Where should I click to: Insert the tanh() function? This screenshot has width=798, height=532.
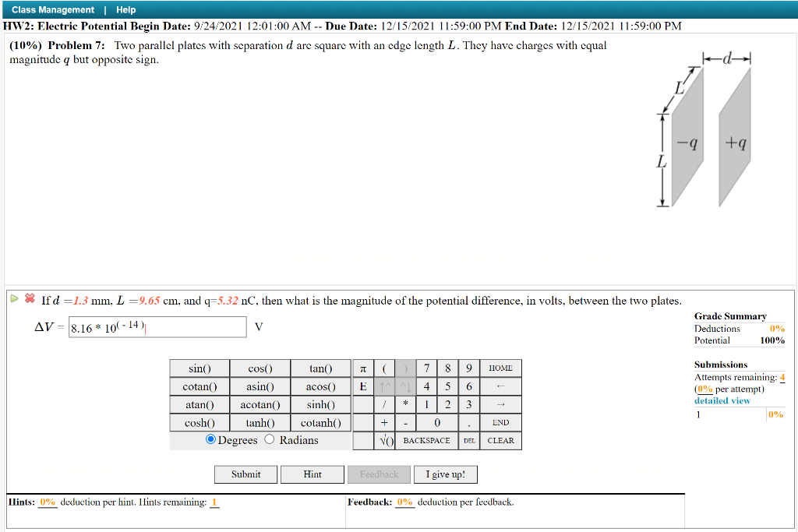coord(260,423)
